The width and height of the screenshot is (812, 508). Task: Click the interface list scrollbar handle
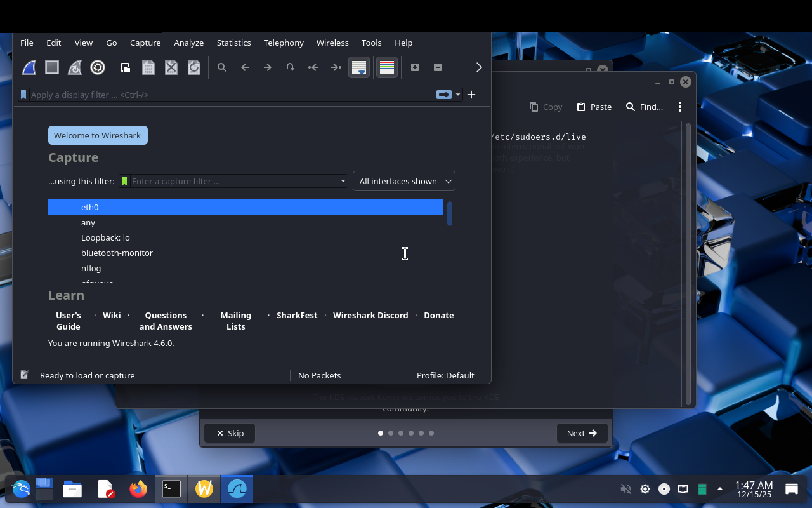[449, 213]
